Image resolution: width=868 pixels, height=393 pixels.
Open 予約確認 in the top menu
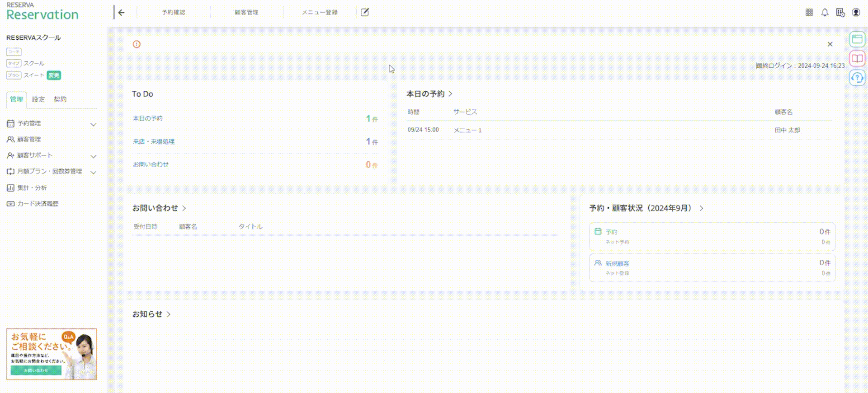pyautogui.click(x=173, y=13)
